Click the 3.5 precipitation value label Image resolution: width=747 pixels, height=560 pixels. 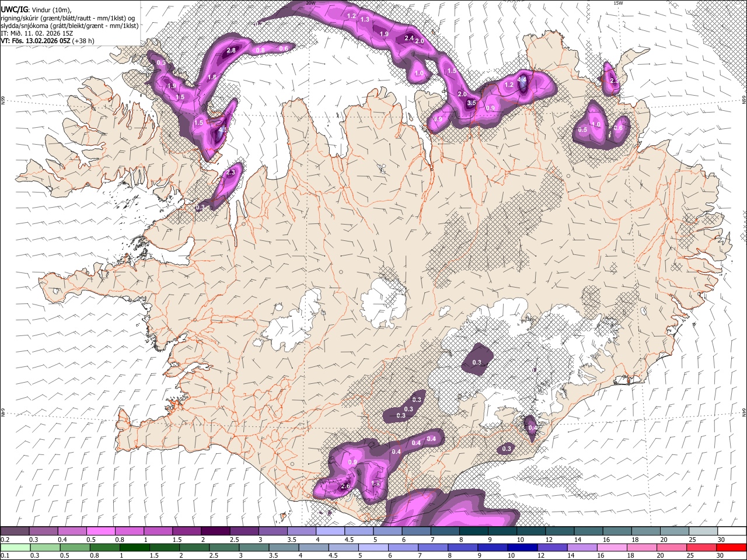coord(472,103)
